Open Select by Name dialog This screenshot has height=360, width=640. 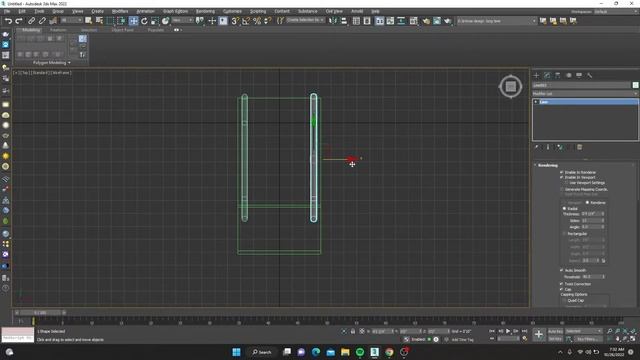pyautogui.click(x=99, y=21)
